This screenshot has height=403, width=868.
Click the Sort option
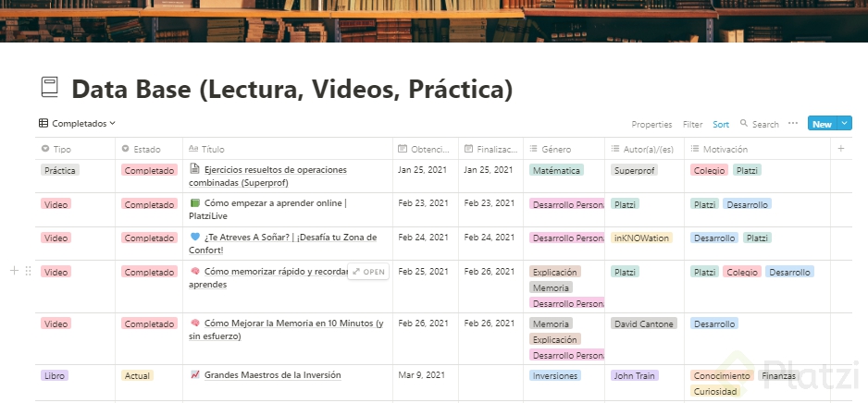[x=721, y=124]
